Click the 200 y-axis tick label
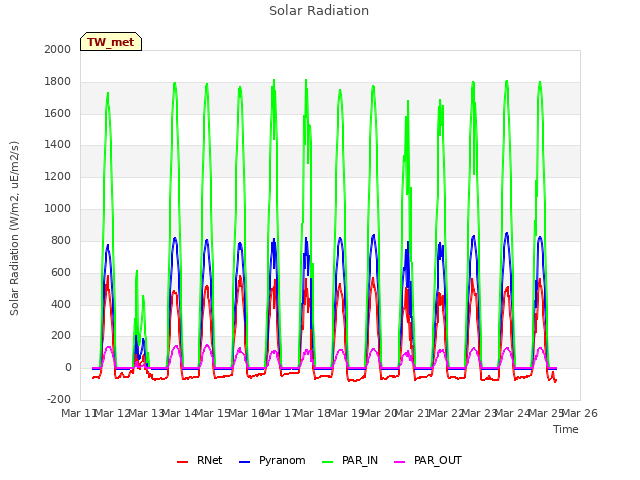Viewport: 640px width, 480px height. tap(61, 336)
